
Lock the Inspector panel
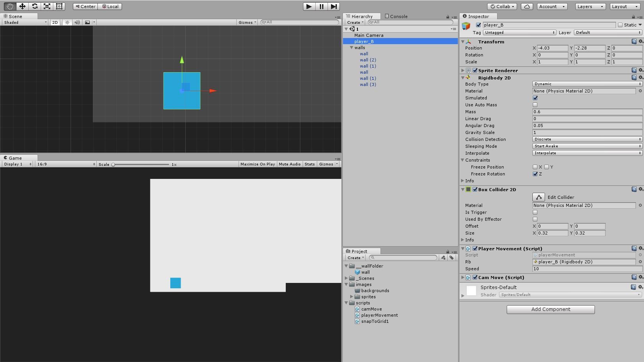(x=633, y=17)
